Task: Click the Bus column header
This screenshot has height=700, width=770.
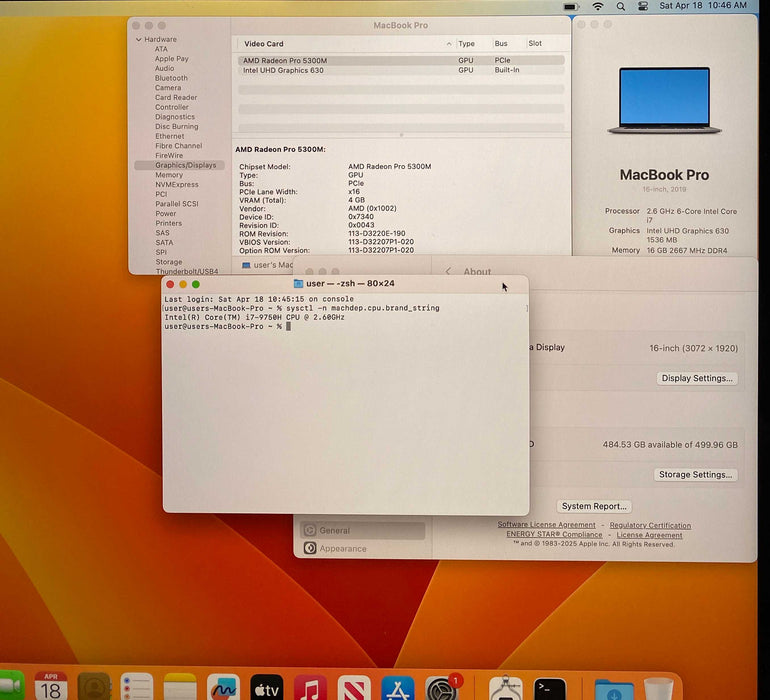Action: [501, 44]
